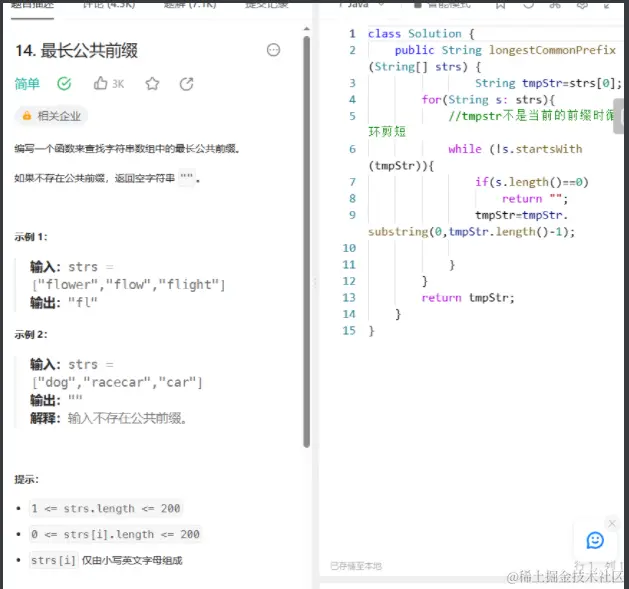Screen dimensions: 629x589
Task: Favorite the problem with the star icon
Action: click(152, 84)
